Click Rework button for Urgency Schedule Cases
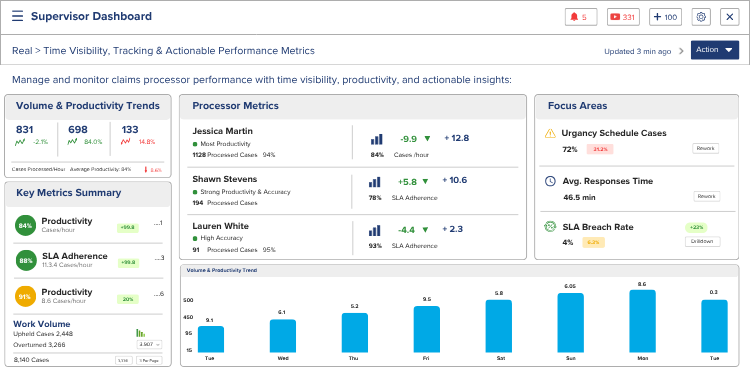 pos(706,149)
